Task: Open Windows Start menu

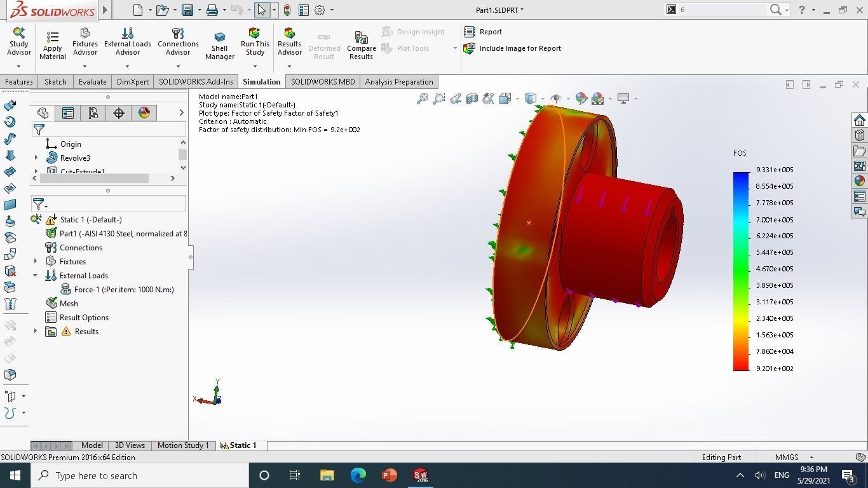Action: (x=15, y=475)
